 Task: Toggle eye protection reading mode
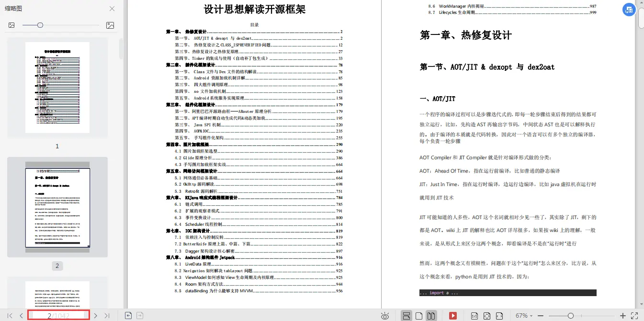pyautogui.click(x=385, y=315)
